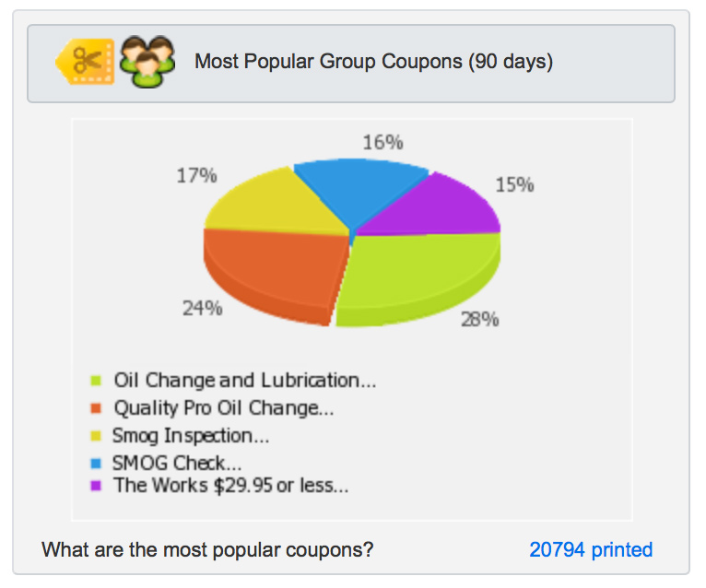This screenshot has width=706, height=588.
Task: Click Oil Change and Lubrication legend label
Action: [244, 381]
